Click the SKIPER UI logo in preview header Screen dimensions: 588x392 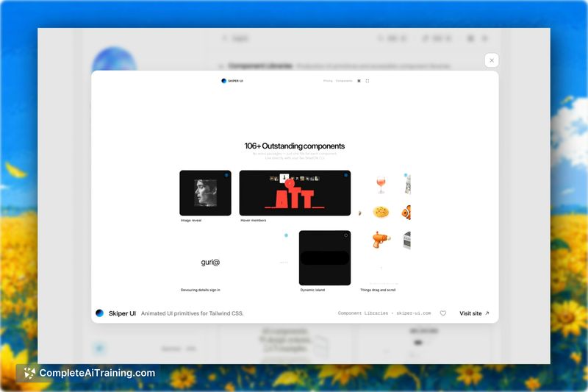(x=232, y=81)
